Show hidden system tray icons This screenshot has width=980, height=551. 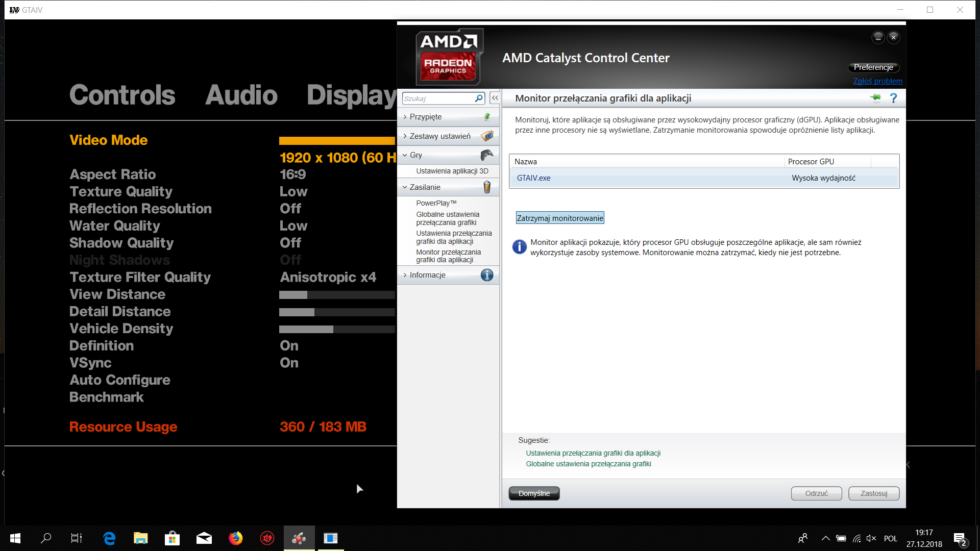pos(825,538)
